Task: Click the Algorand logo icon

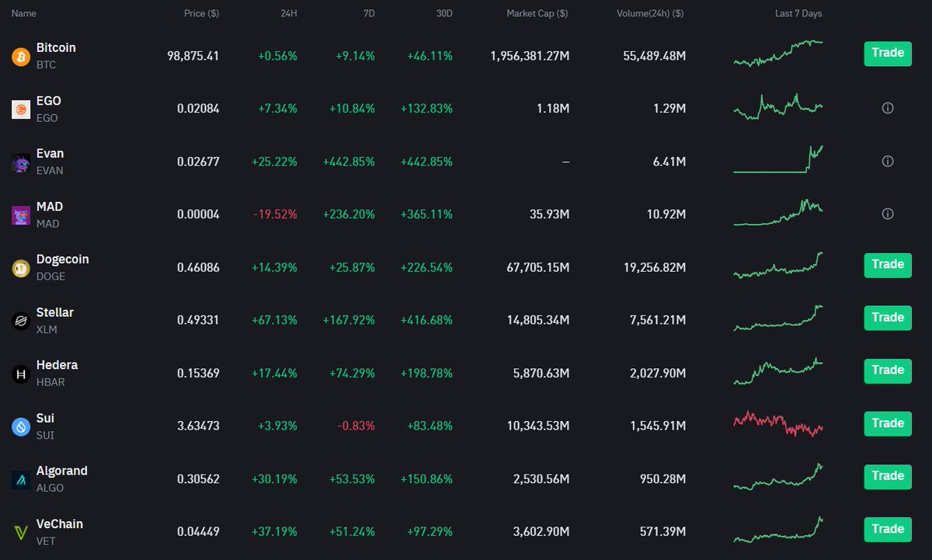Action: pyautogui.click(x=21, y=479)
